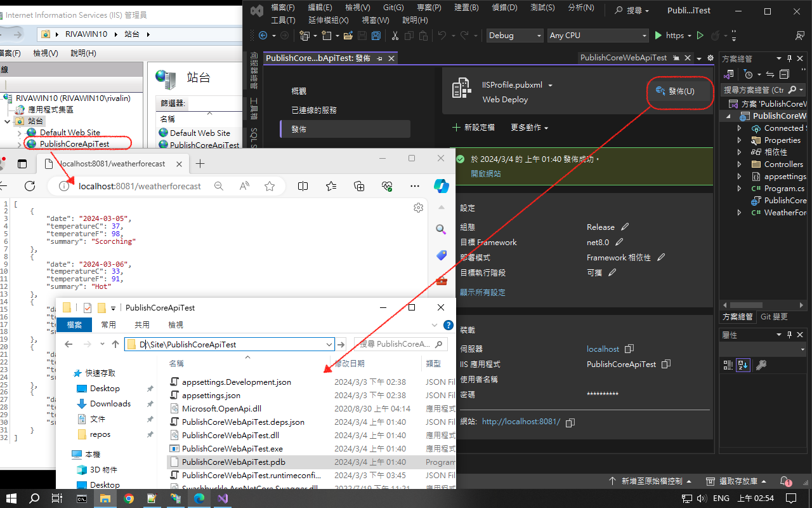The width and height of the screenshot is (812, 508).
Task: Open the Any CPU platform dropdown
Action: 596,35
